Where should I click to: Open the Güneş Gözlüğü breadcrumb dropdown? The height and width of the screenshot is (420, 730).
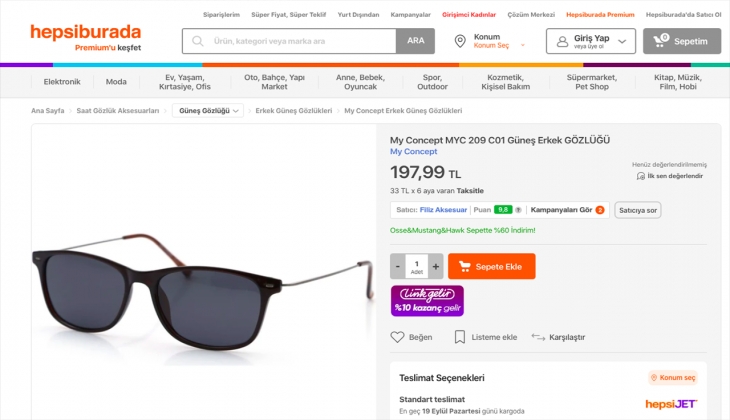[x=208, y=111]
